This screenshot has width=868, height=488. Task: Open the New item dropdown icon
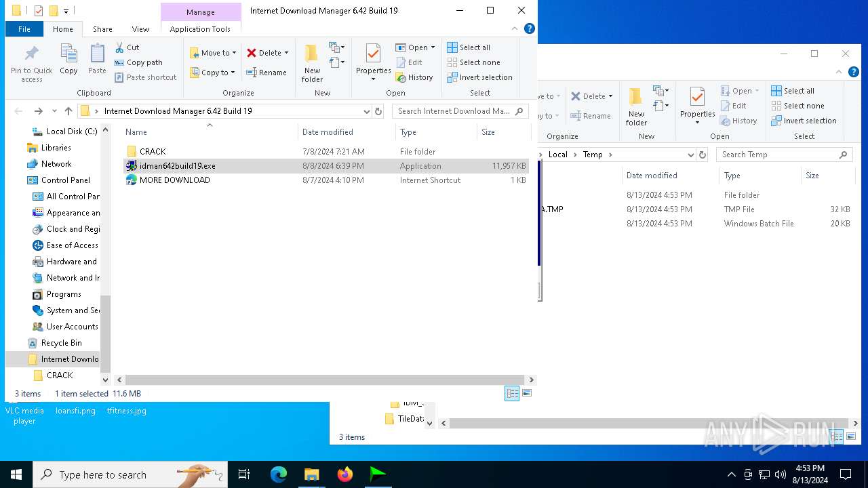pos(336,47)
